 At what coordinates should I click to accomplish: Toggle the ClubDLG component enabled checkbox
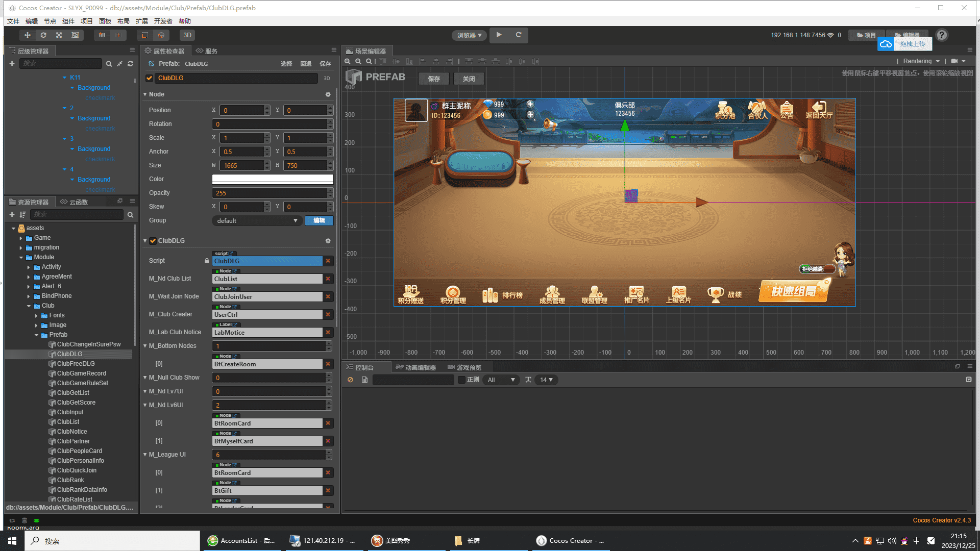tap(153, 241)
